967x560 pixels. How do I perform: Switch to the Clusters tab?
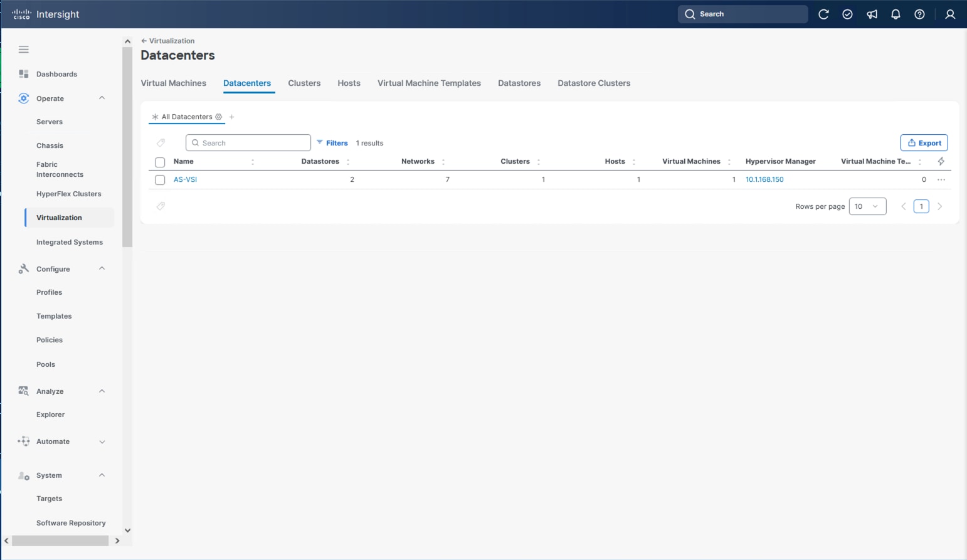tap(304, 83)
